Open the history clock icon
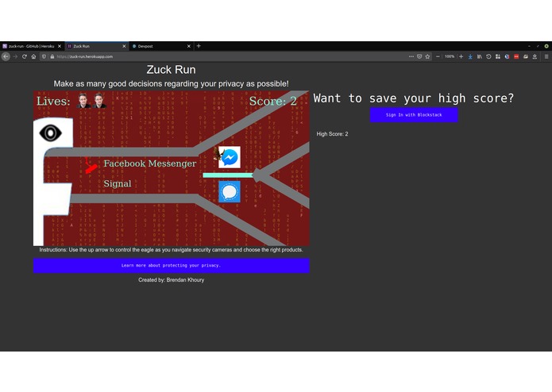 [x=488, y=56]
